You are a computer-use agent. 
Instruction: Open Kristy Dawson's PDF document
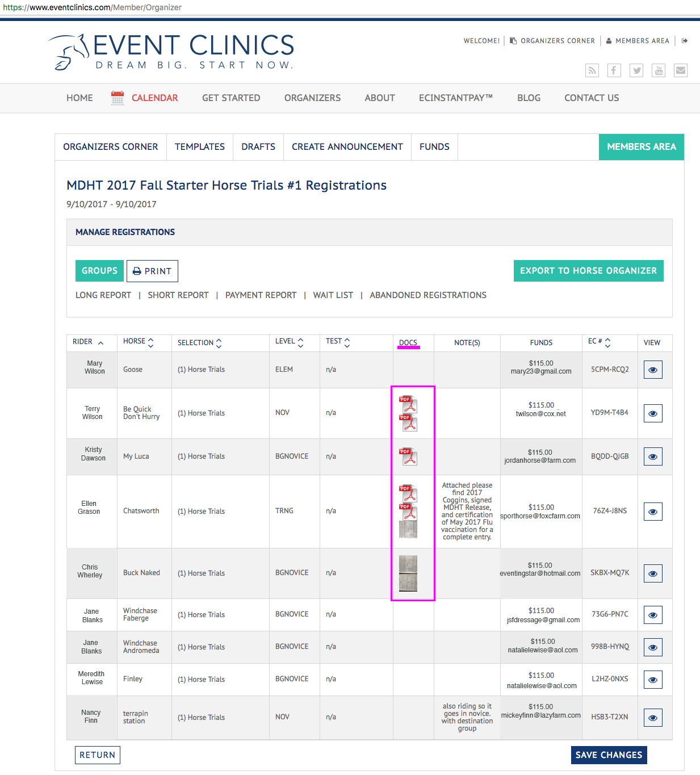coord(408,456)
